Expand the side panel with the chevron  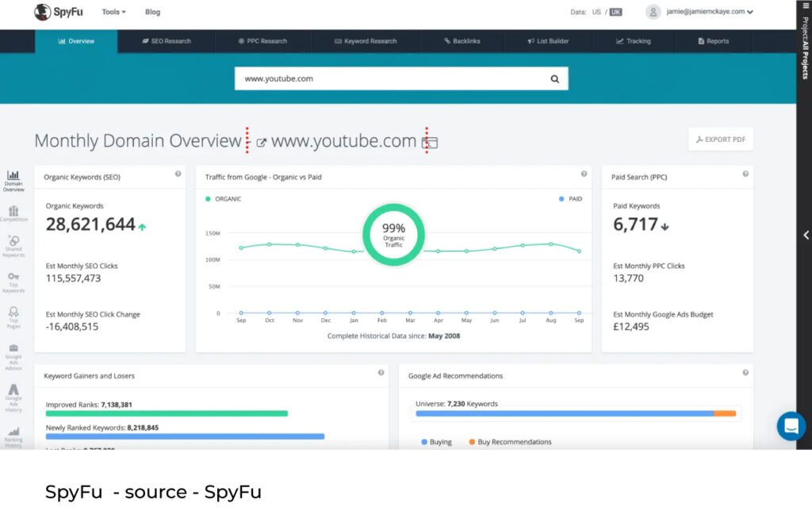point(806,236)
